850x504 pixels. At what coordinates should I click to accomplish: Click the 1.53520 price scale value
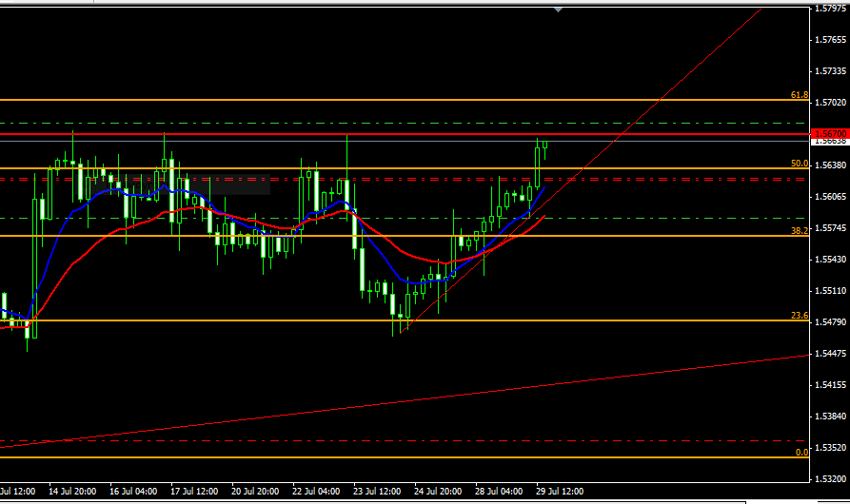(830, 448)
